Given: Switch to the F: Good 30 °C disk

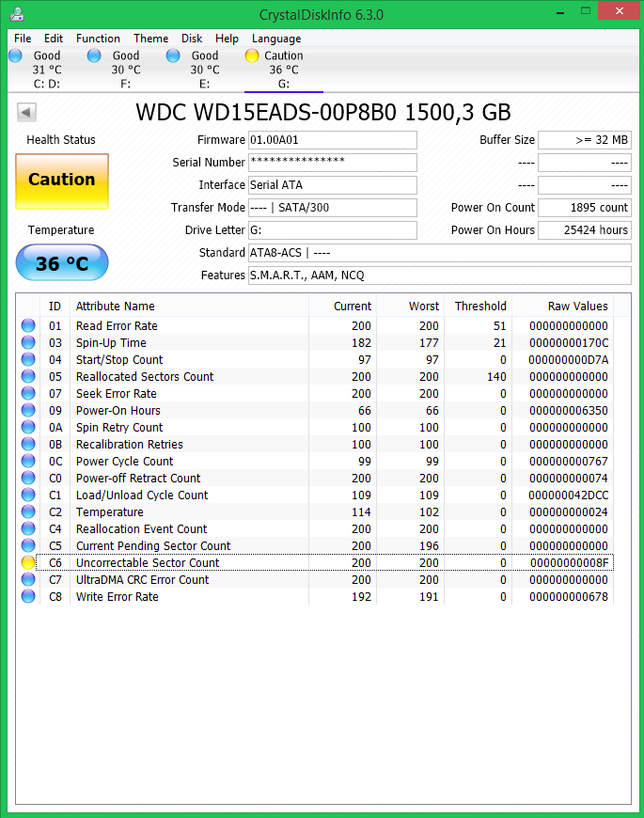Looking at the screenshot, I should (126, 70).
